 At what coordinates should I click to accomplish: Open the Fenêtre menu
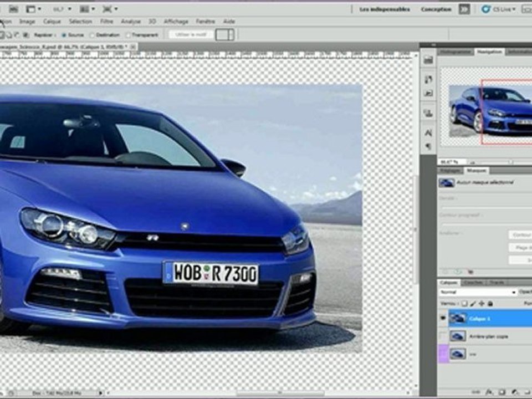(x=205, y=22)
